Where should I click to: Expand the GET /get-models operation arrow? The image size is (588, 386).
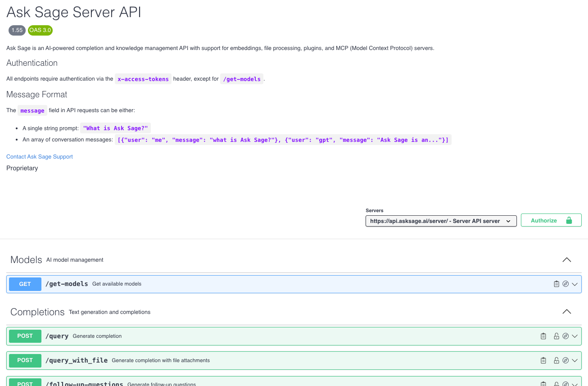tap(574, 284)
